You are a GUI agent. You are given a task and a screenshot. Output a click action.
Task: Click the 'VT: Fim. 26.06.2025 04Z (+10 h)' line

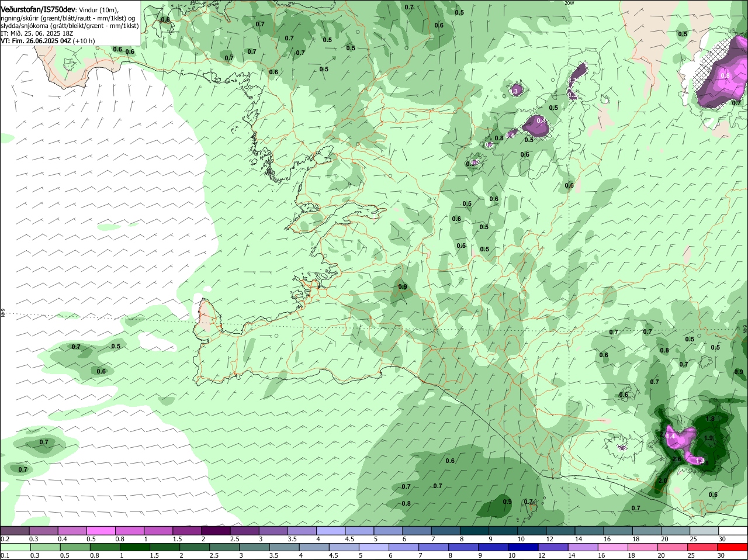(48, 41)
